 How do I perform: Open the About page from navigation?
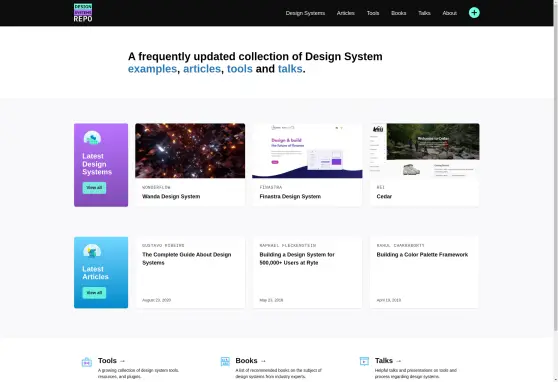click(x=449, y=13)
